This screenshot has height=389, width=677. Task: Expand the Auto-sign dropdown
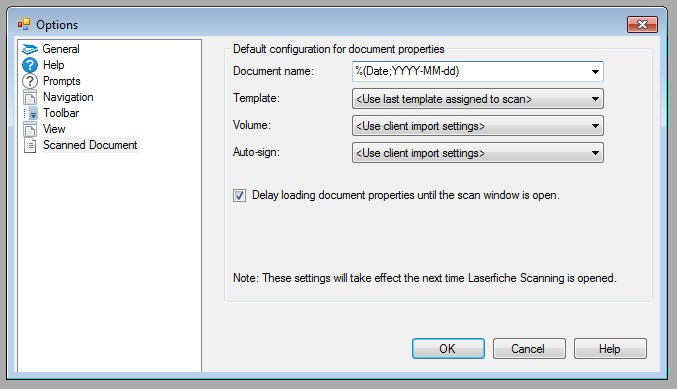click(x=478, y=153)
